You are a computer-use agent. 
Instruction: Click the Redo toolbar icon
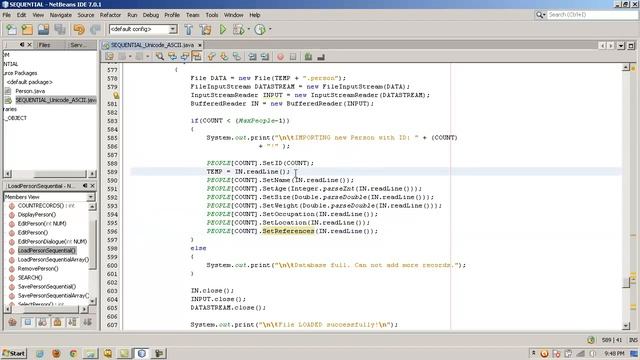(x=95, y=29)
